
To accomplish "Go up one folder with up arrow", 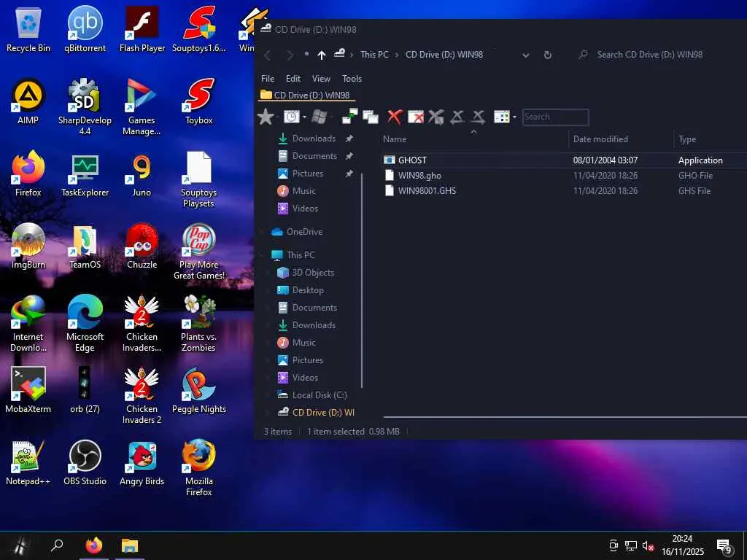I will point(322,55).
